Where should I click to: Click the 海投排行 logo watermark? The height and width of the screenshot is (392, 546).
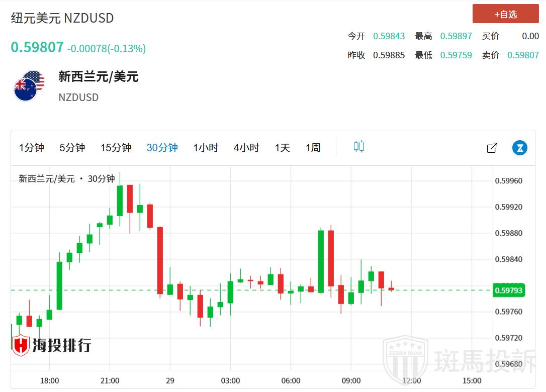[52, 345]
